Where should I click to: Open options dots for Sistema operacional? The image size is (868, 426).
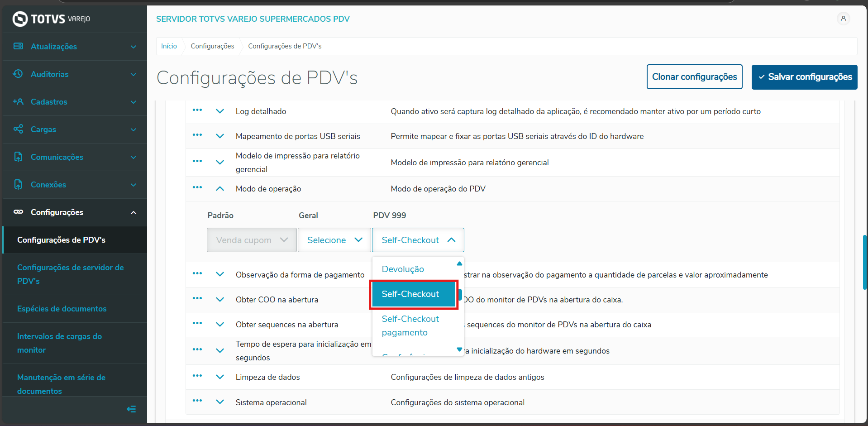[197, 401]
